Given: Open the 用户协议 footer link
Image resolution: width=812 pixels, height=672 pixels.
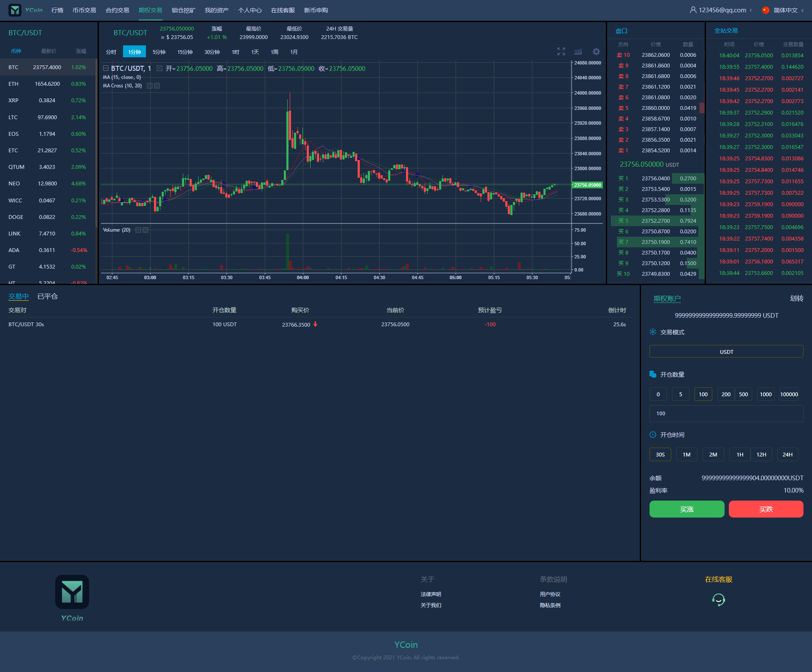Looking at the screenshot, I should [x=550, y=594].
